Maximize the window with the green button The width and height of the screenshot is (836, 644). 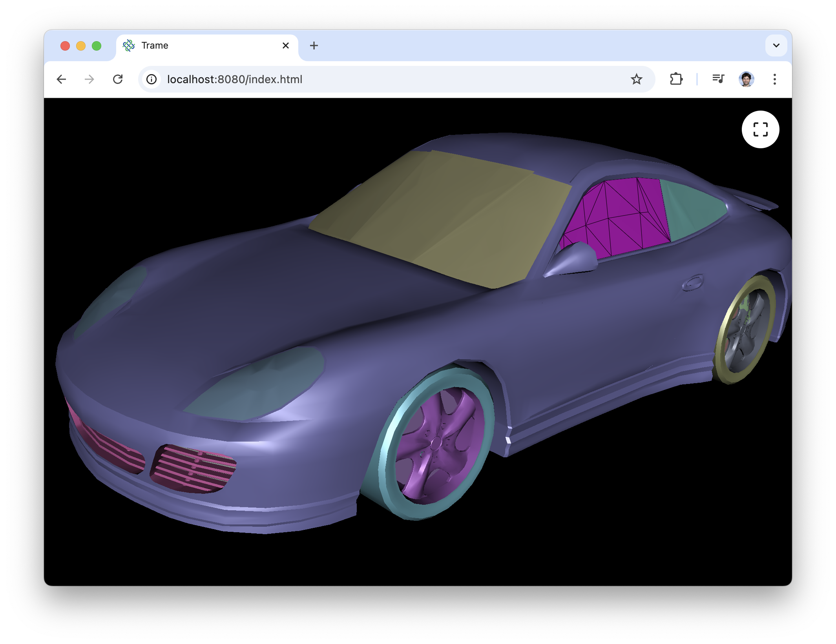pyautogui.click(x=97, y=46)
